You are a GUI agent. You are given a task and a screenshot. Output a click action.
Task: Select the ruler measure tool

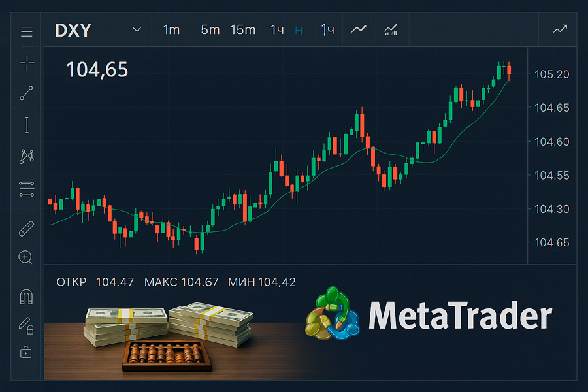tap(26, 229)
